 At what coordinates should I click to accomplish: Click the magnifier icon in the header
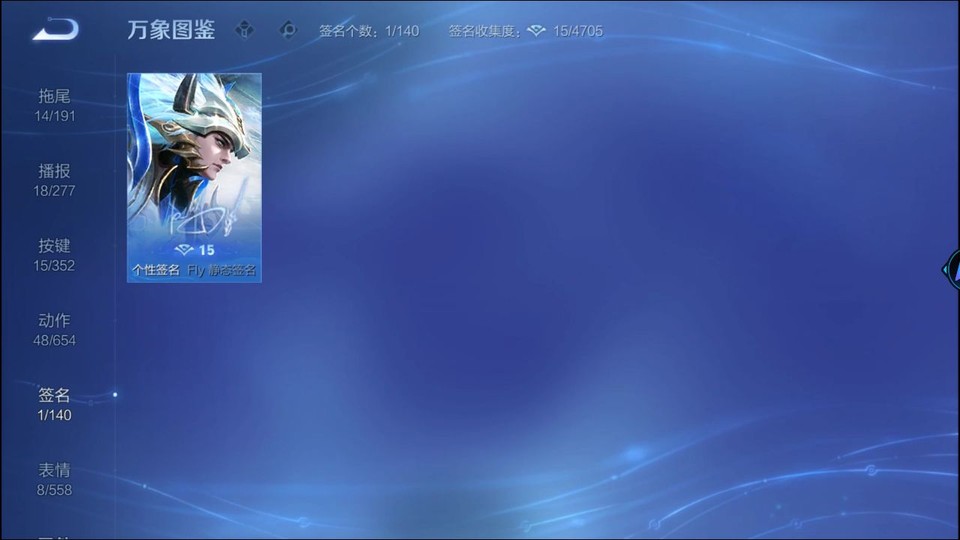click(288, 30)
